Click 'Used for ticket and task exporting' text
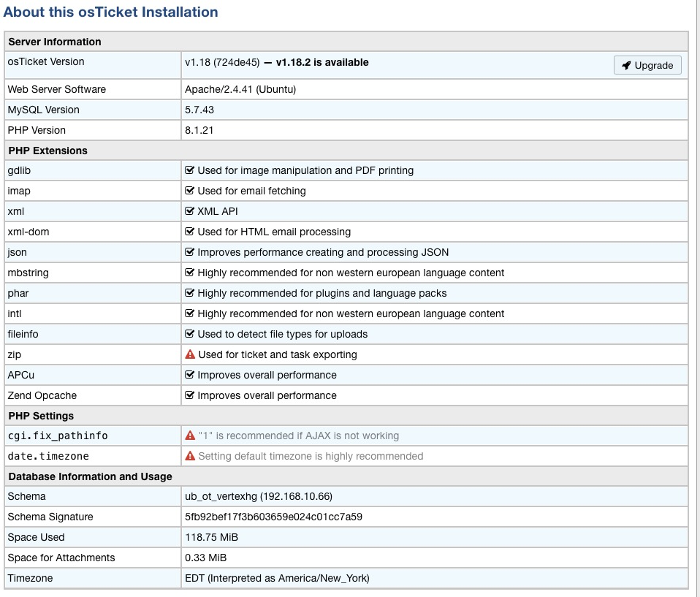Viewport: 700px width, 597px height. coord(278,354)
